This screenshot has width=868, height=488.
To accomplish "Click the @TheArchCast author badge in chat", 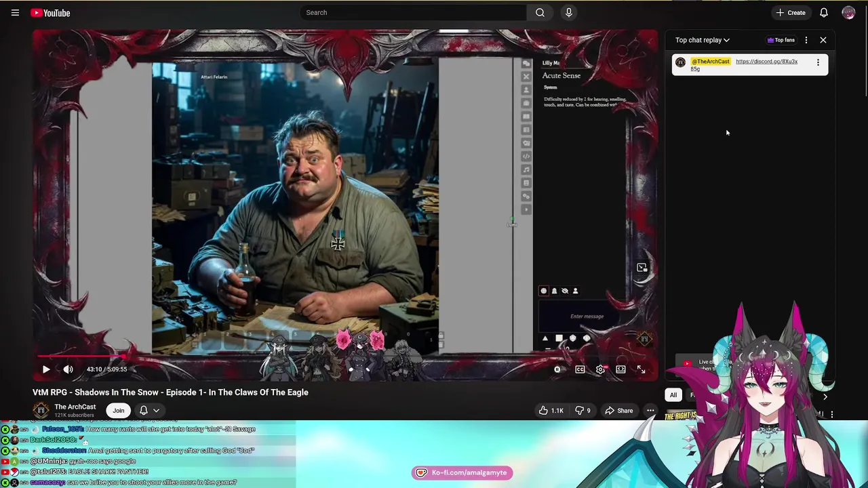I will 711,62.
